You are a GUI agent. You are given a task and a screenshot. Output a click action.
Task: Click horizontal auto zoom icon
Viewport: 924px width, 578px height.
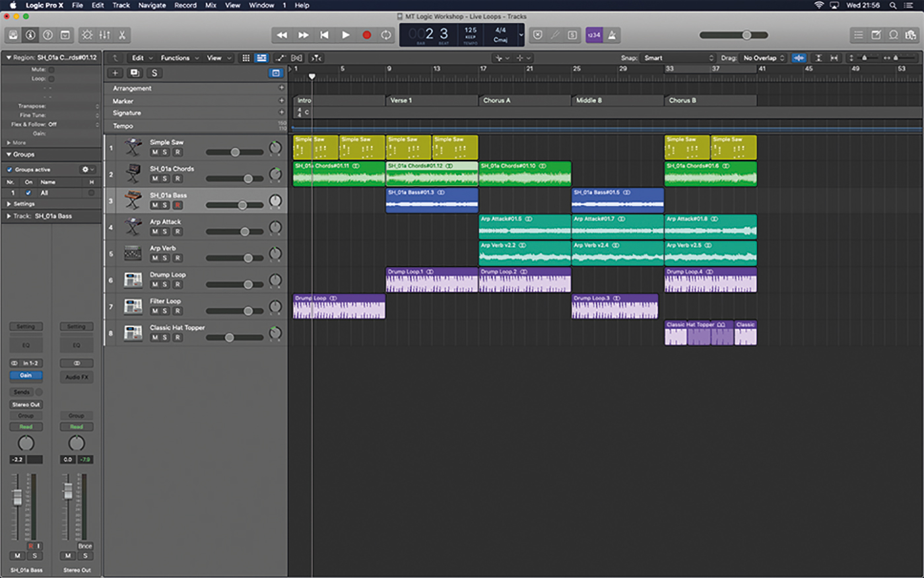[834, 58]
